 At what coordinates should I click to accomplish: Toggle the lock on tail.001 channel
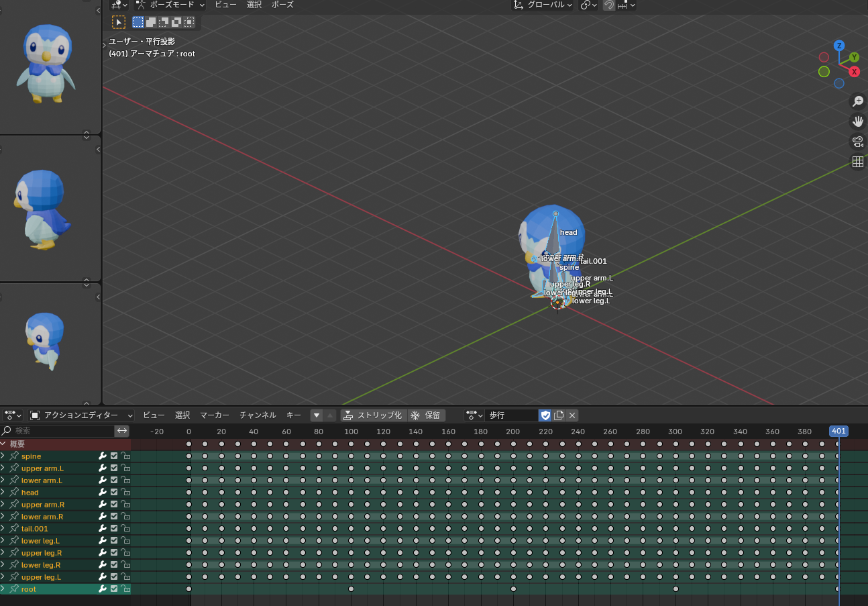click(125, 529)
